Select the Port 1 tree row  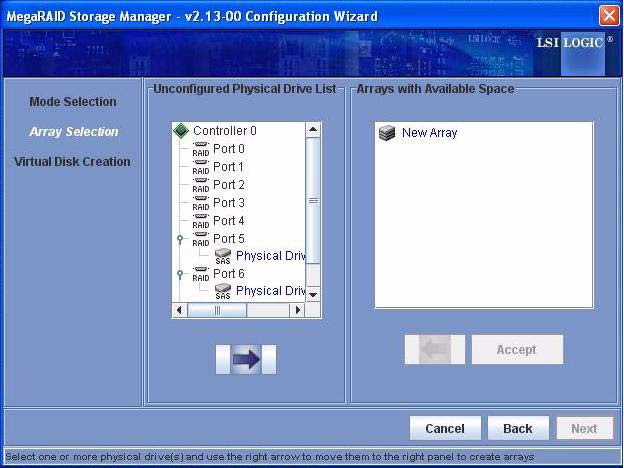tap(228, 167)
